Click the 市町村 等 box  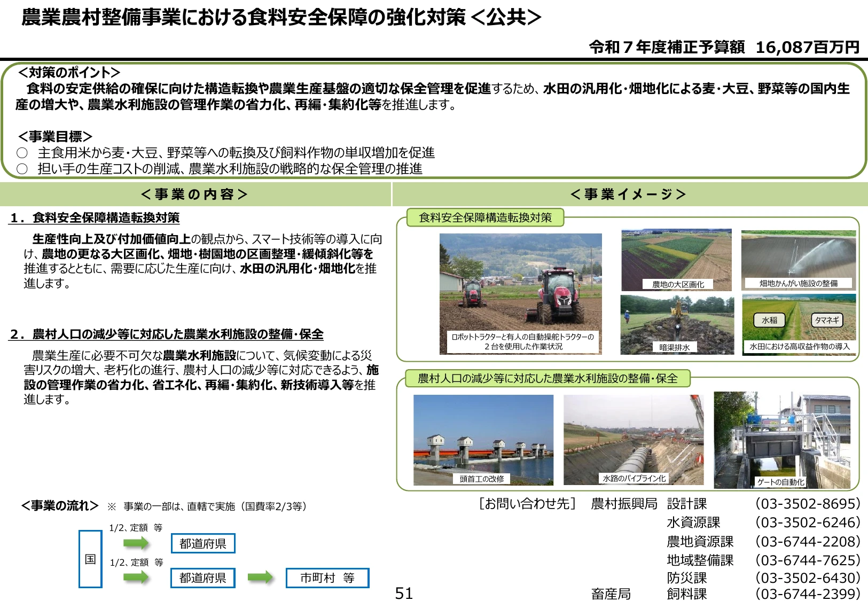point(327,578)
